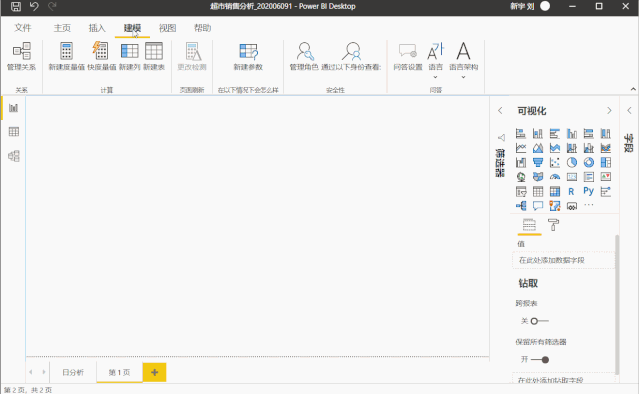Select the funnel chart visual
639x394 pixels.
(x=538, y=163)
